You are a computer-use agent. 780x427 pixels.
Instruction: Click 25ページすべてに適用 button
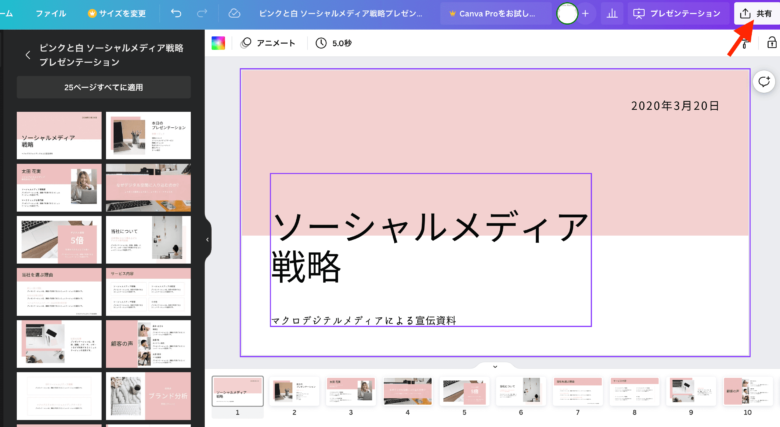click(103, 87)
